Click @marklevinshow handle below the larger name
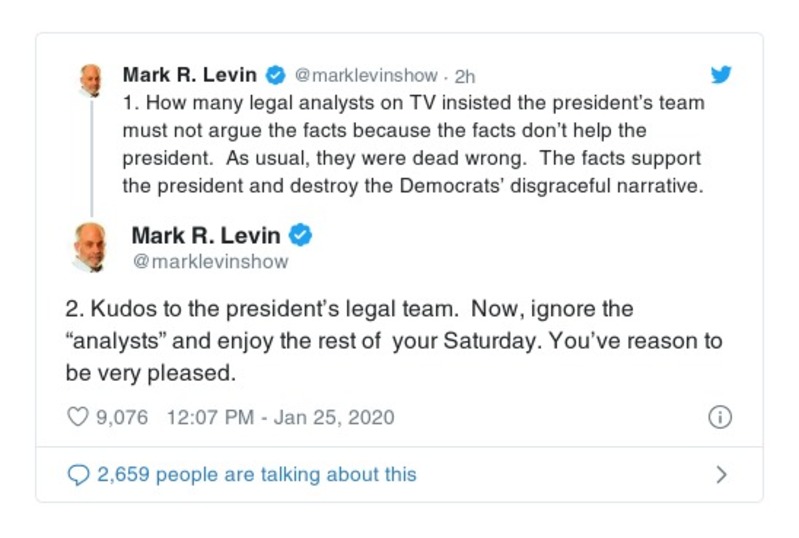The width and height of the screenshot is (799, 538). (210, 262)
